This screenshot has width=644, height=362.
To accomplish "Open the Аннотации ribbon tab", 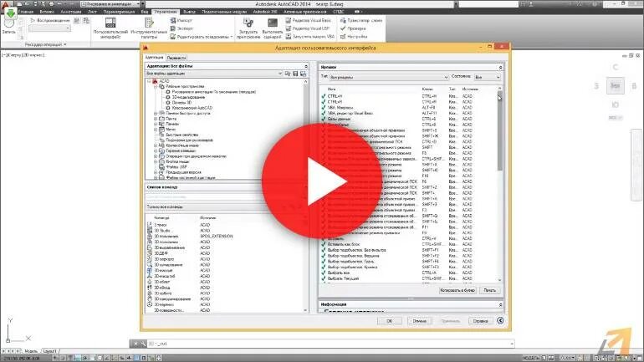I will (71, 12).
